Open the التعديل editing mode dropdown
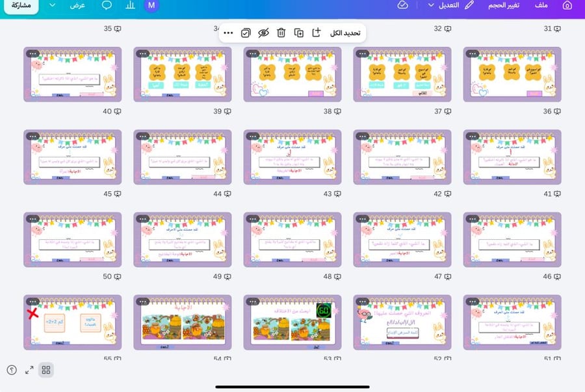This screenshot has width=585, height=392. (x=452, y=5)
